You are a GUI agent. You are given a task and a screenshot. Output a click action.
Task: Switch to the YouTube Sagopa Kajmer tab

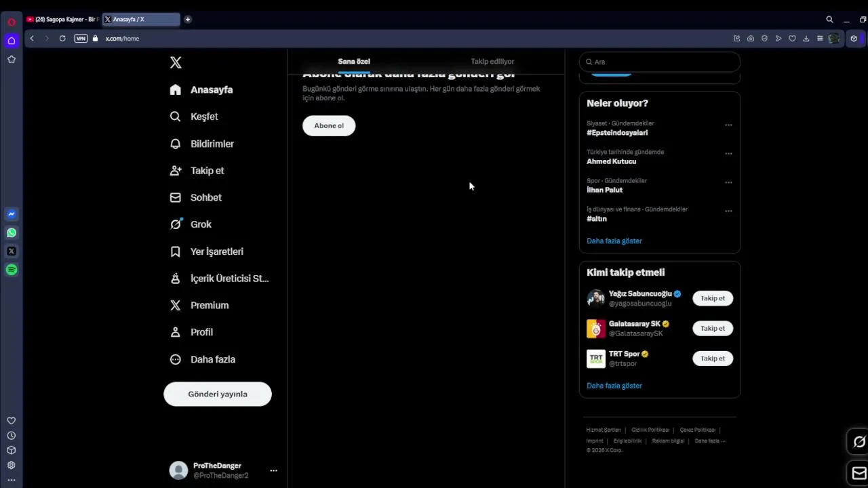(x=62, y=20)
